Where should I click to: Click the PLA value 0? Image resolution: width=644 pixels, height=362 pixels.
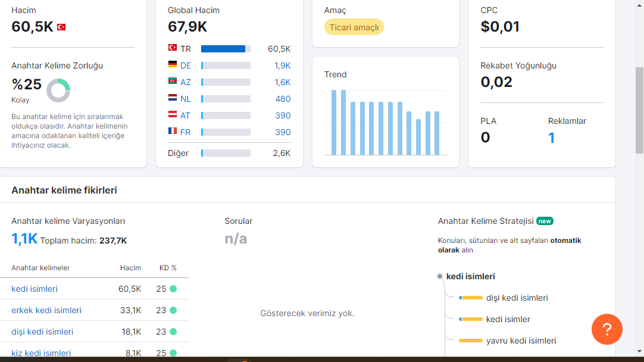[x=485, y=138]
